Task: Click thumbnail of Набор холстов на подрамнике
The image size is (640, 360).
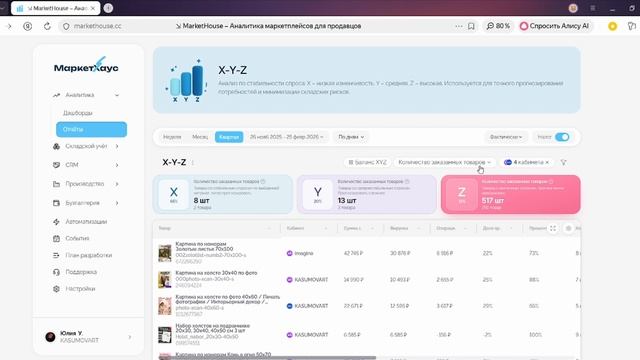Action: [165, 335]
